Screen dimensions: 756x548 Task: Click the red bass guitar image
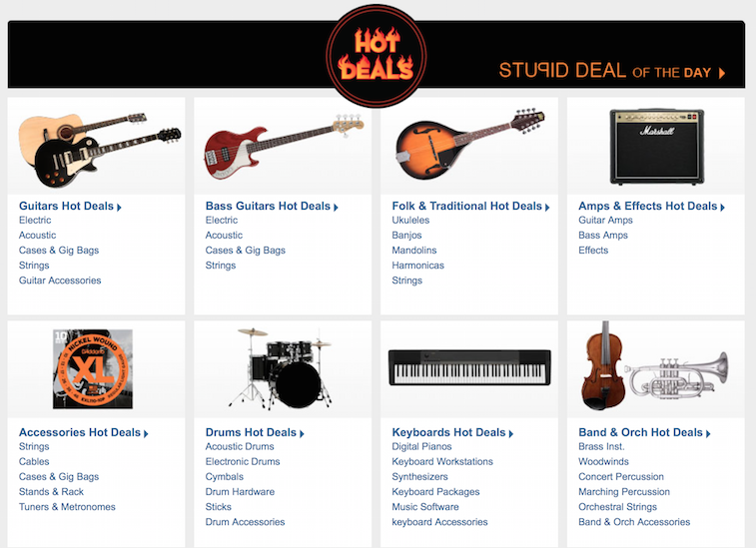pyautogui.click(x=284, y=146)
